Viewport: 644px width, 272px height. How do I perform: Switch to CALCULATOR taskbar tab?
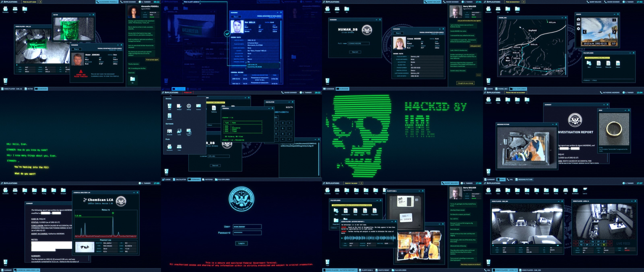[179, 179]
